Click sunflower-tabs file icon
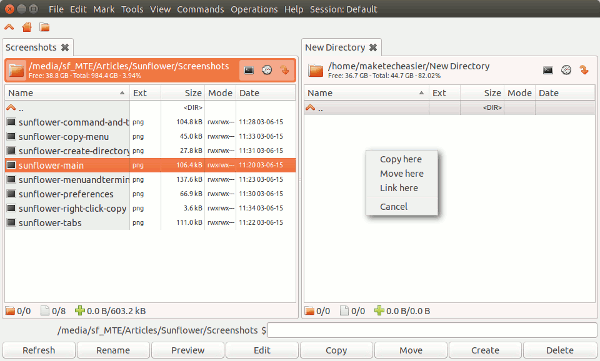Screen dimensions: 600x361 11,222
